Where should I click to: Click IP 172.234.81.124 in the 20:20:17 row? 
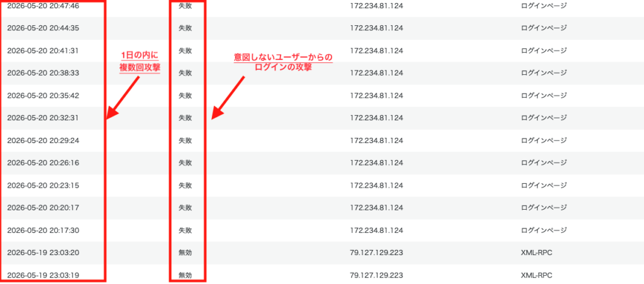click(376, 208)
